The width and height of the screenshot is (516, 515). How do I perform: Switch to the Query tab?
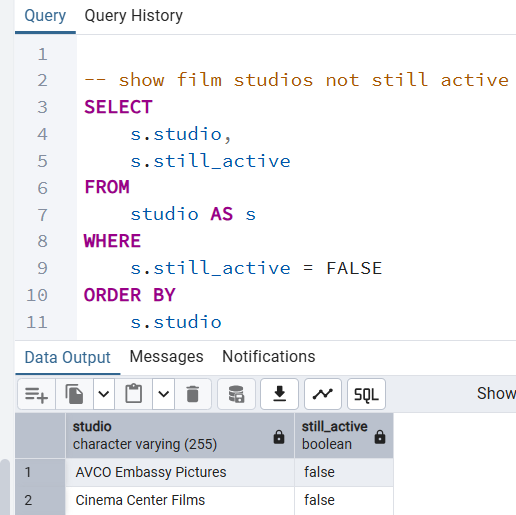click(x=45, y=16)
